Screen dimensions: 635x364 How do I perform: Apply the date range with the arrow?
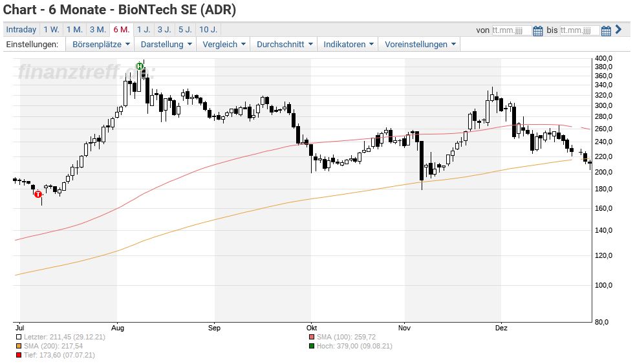(x=618, y=30)
